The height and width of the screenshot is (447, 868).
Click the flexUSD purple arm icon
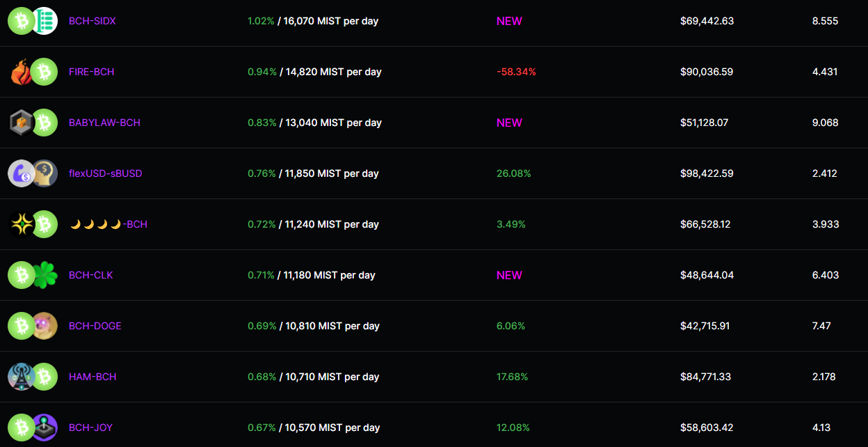tap(21, 173)
